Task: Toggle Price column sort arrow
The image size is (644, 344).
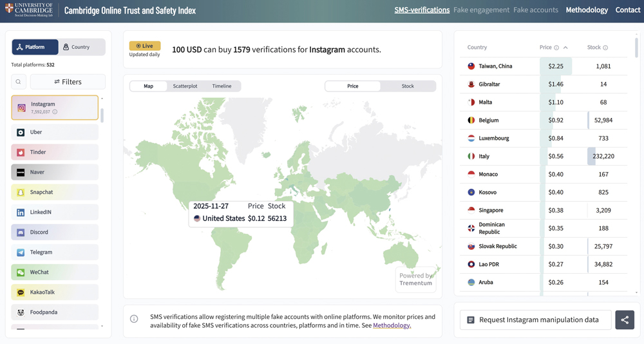Action: pyautogui.click(x=565, y=48)
